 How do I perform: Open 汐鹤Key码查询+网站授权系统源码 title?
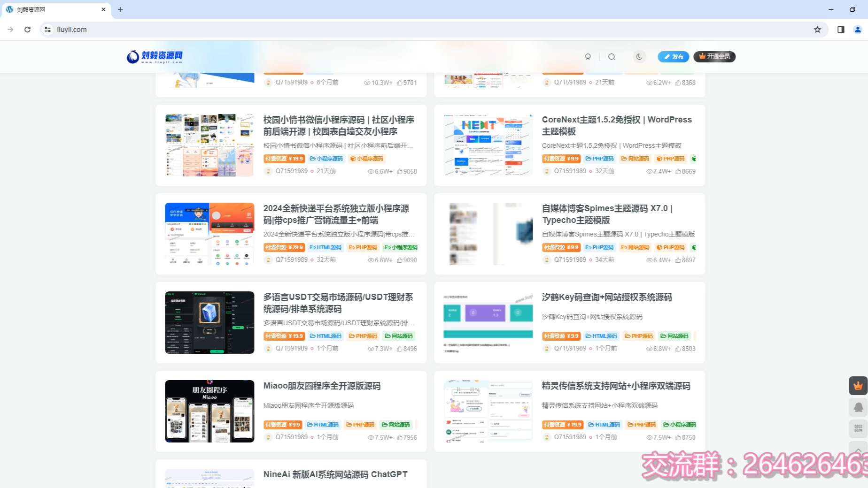click(x=607, y=297)
